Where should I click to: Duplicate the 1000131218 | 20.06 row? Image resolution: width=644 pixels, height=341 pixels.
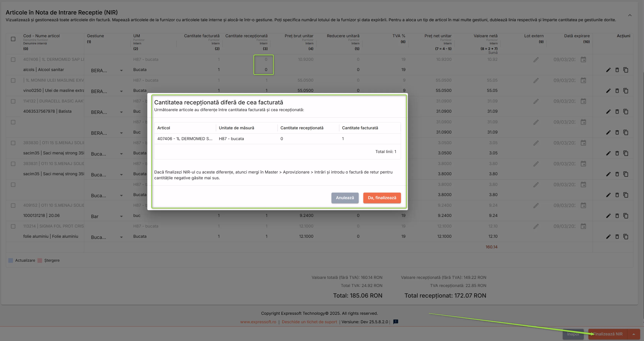point(626,216)
